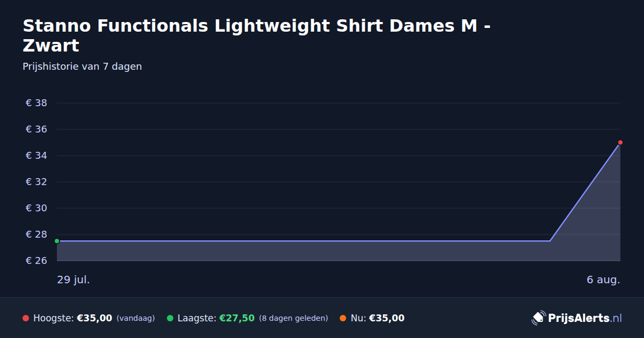Click the Nu €35,00 current price

[386, 318]
